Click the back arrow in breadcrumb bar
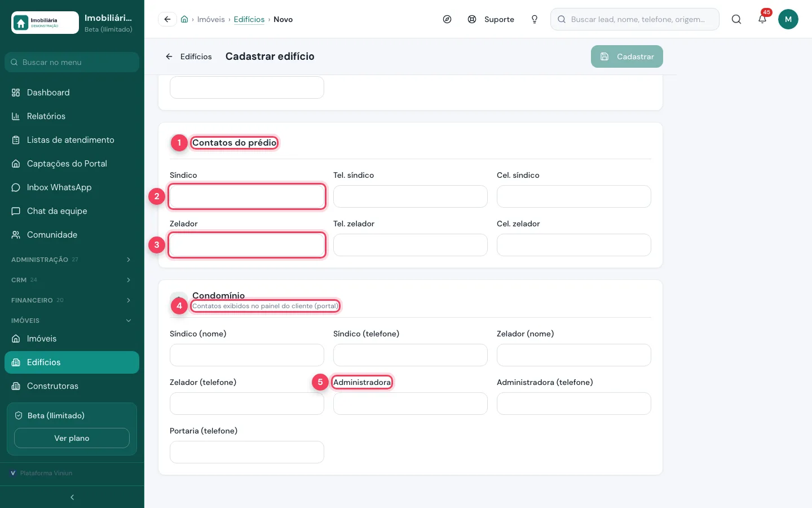Image resolution: width=812 pixels, height=508 pixels. (167, 19)
